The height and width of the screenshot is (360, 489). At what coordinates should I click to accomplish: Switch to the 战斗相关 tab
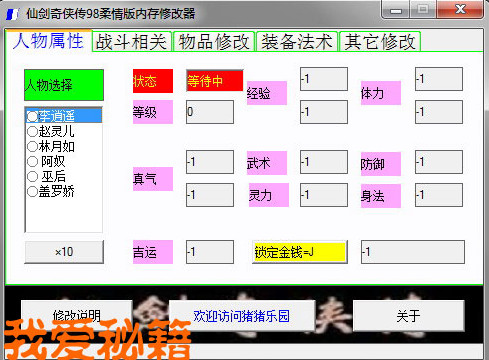[x=132, y=42]
